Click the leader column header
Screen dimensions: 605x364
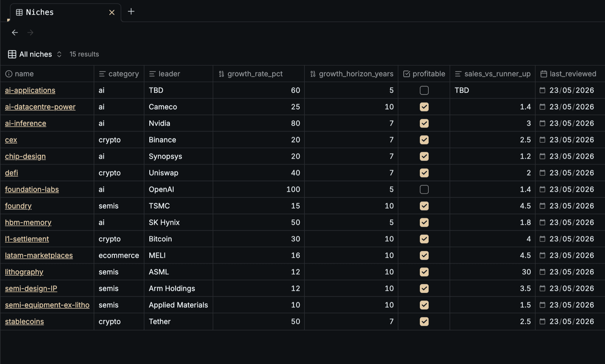tap(178, 74)
